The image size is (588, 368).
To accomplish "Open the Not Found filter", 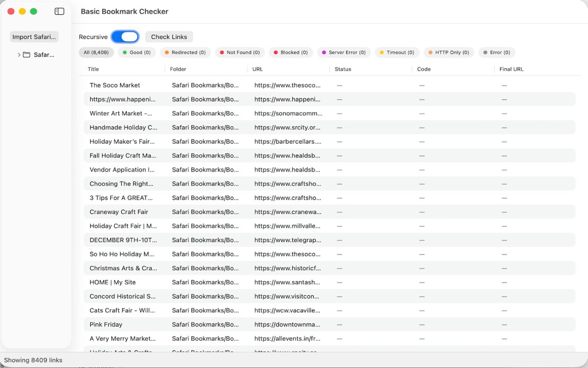I will coord(240,52).
